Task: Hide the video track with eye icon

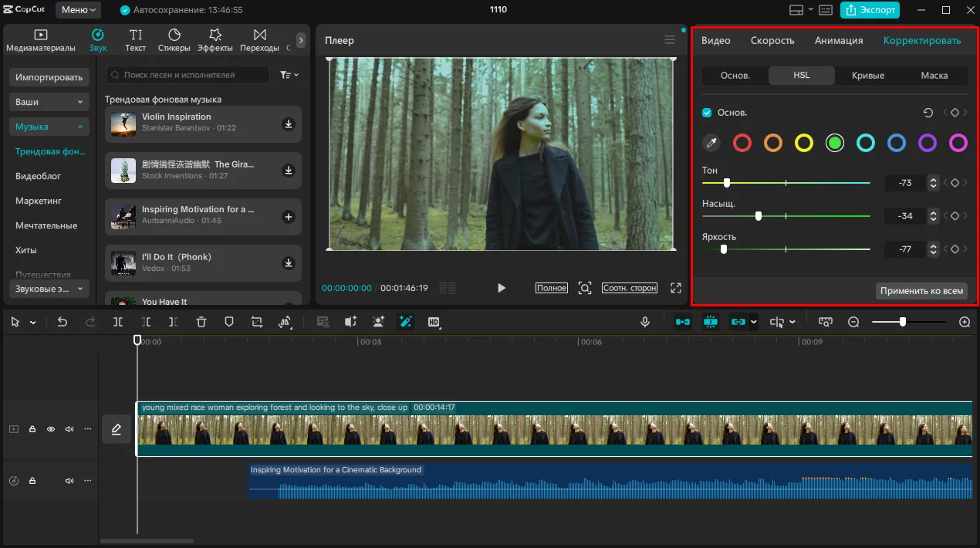Action: point(51,429)
